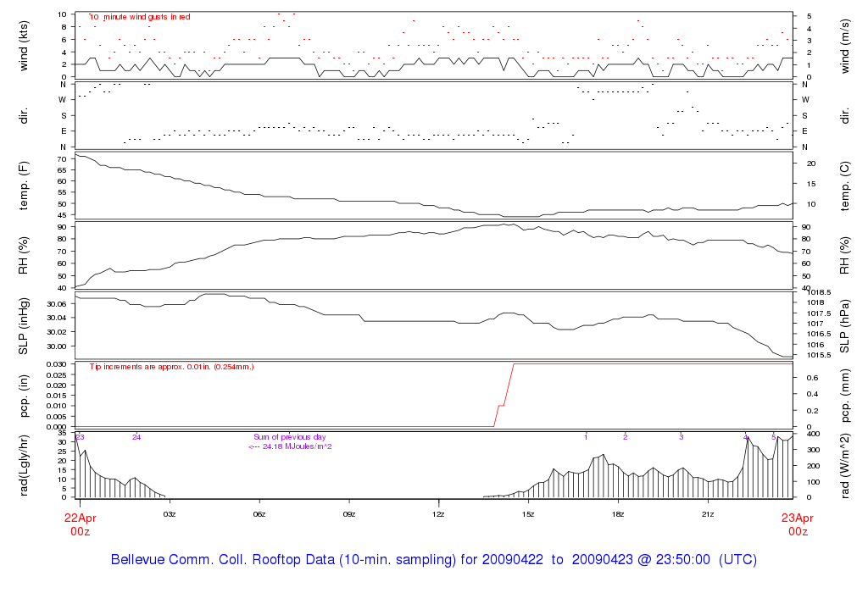Click the '30.00' pressure tick label
Image resolution: width=868 pixels, height=593 pixels.
click(57, 346)
